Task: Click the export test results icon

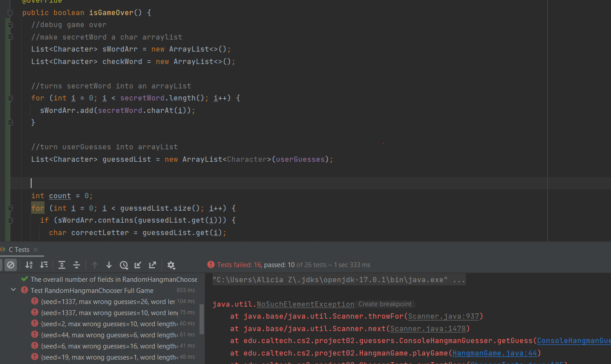Action: [153, 265]
